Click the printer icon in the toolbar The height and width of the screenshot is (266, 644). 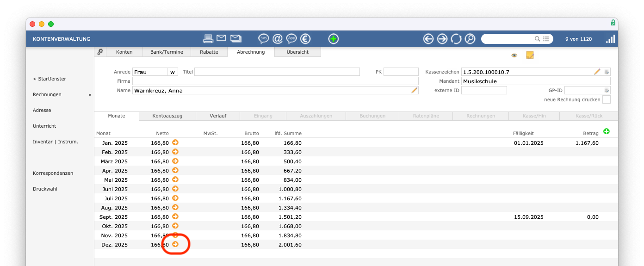coord(208,39)
